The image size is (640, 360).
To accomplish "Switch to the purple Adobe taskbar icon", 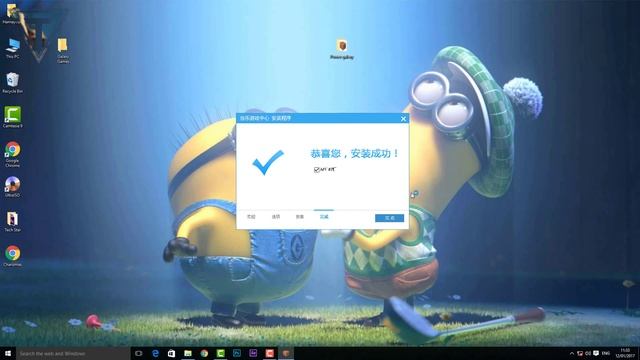I will click(x=253, y=353).
